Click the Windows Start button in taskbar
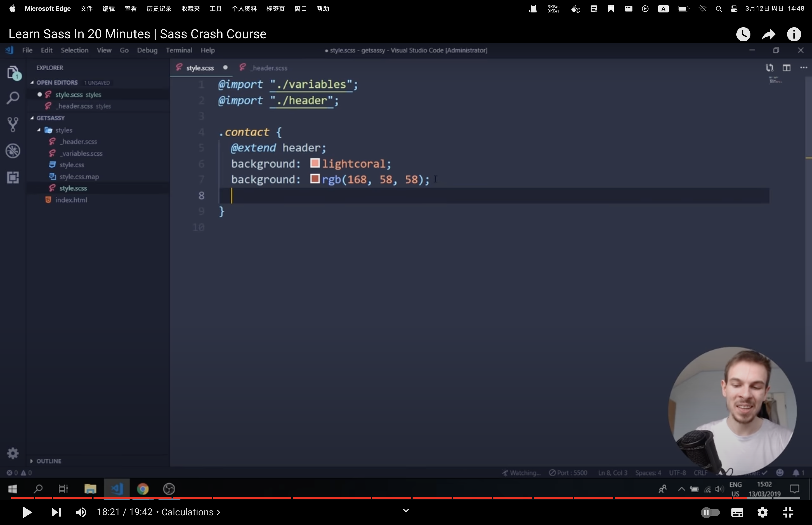 [13, 489]
